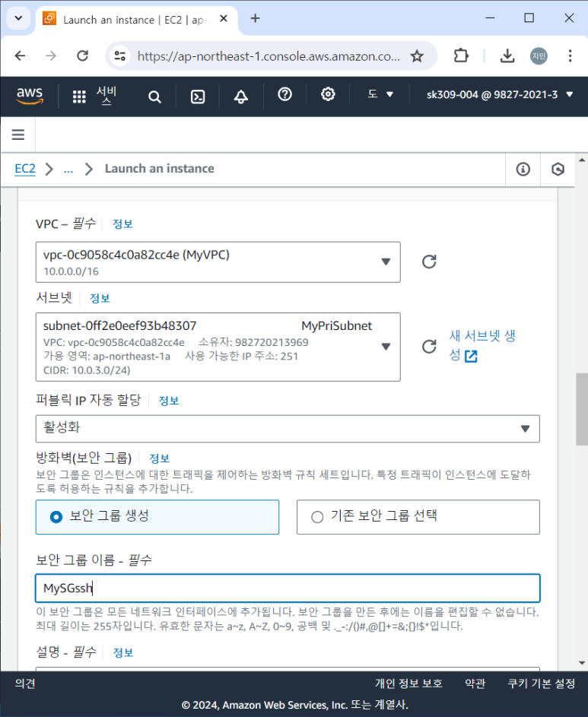View site information icon in address bar
The image size is (588, 717).
pyautogui.click(x=120, y=56)
